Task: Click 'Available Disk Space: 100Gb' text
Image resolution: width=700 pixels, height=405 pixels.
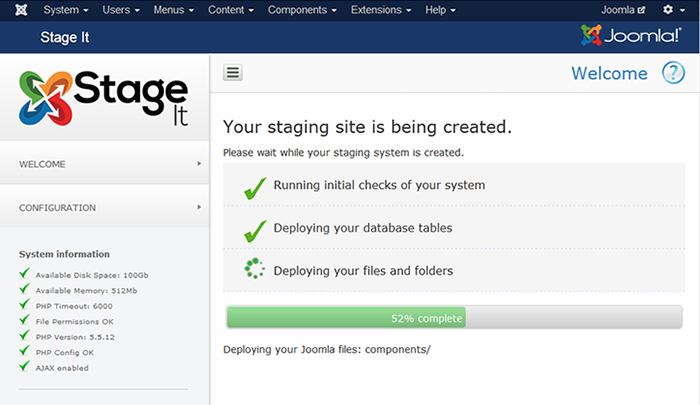Action: (92, 275)
